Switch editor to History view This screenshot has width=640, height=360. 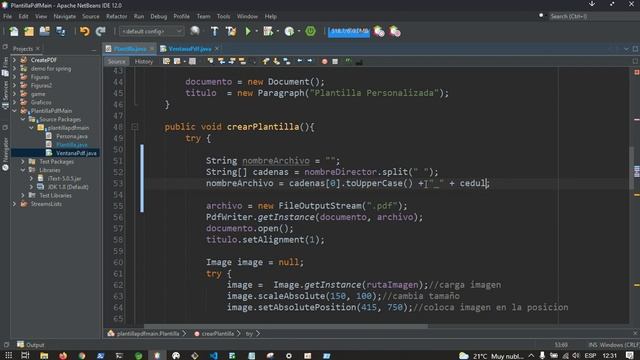143,62
